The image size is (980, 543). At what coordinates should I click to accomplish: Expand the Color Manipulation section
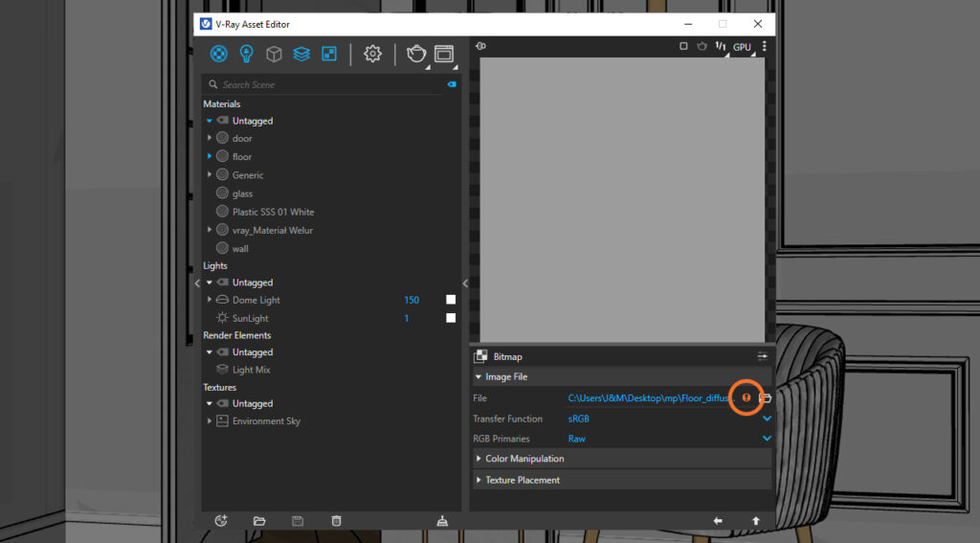pos(523,459)
